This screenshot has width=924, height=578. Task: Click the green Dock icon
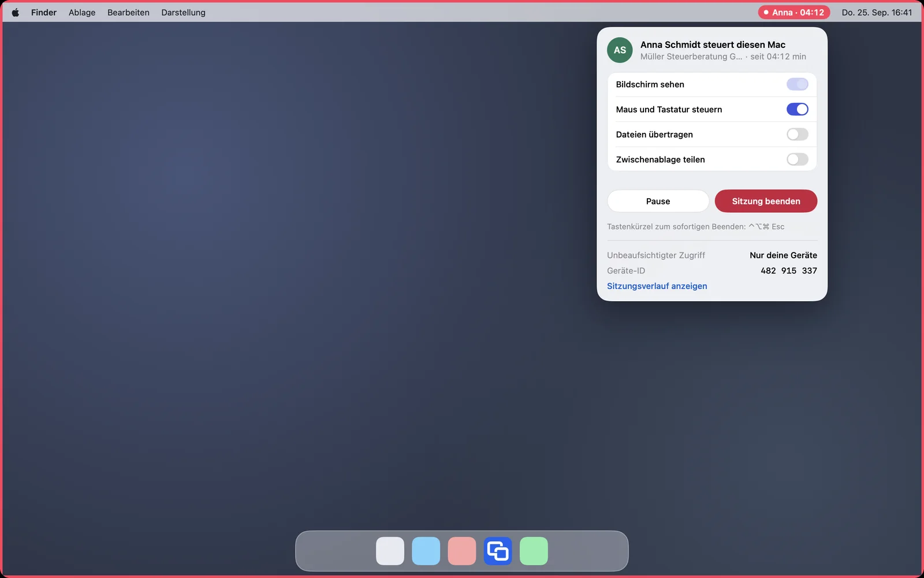(x=534, y=551)
